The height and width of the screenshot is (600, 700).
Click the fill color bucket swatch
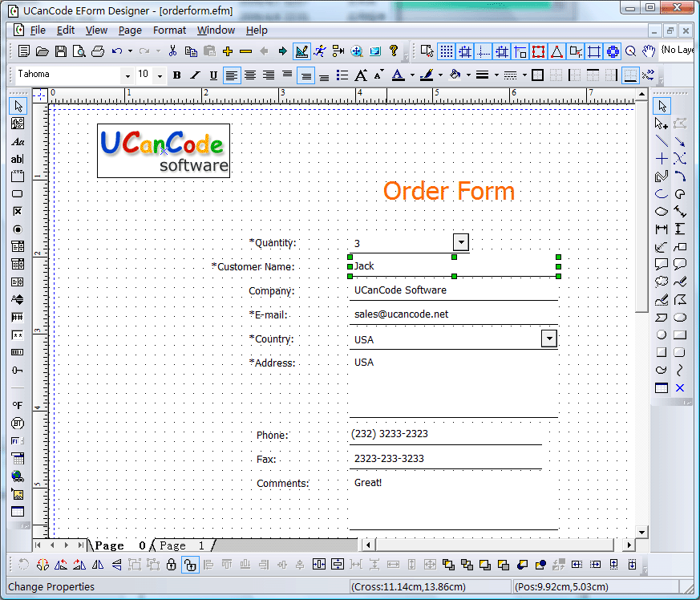(x=455, y=75)
